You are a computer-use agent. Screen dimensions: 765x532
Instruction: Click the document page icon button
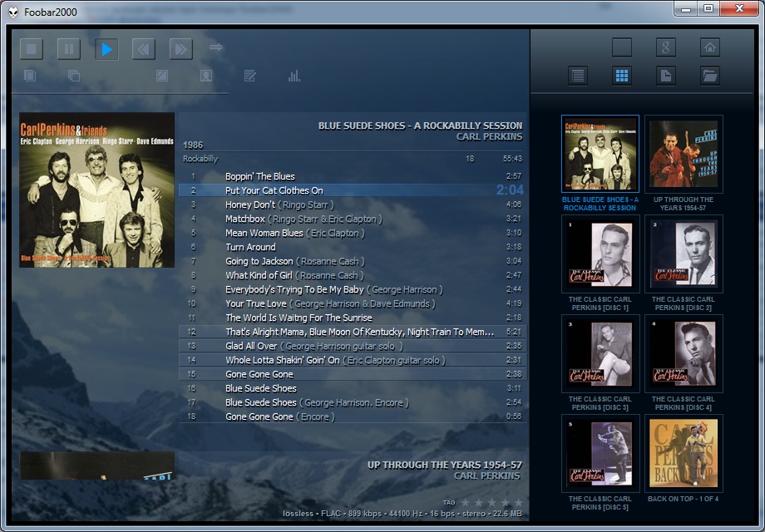tap(666, 76)
